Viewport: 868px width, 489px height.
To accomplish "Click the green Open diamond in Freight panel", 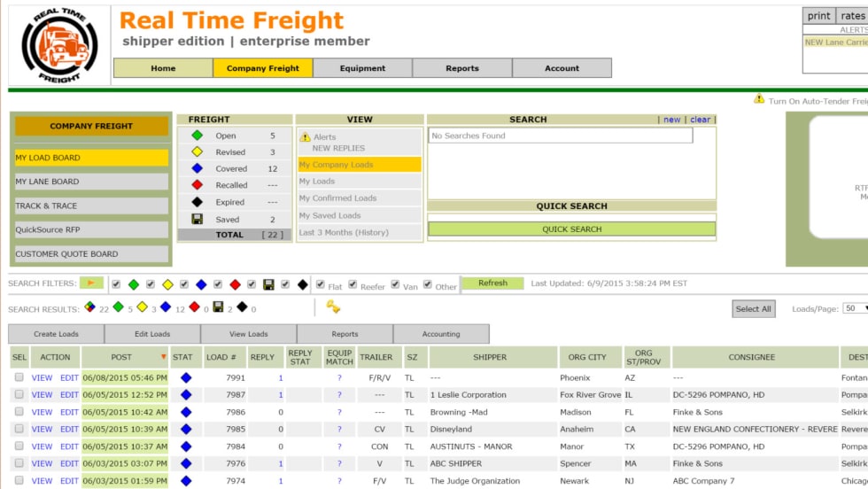I will [x=198, y=136].
